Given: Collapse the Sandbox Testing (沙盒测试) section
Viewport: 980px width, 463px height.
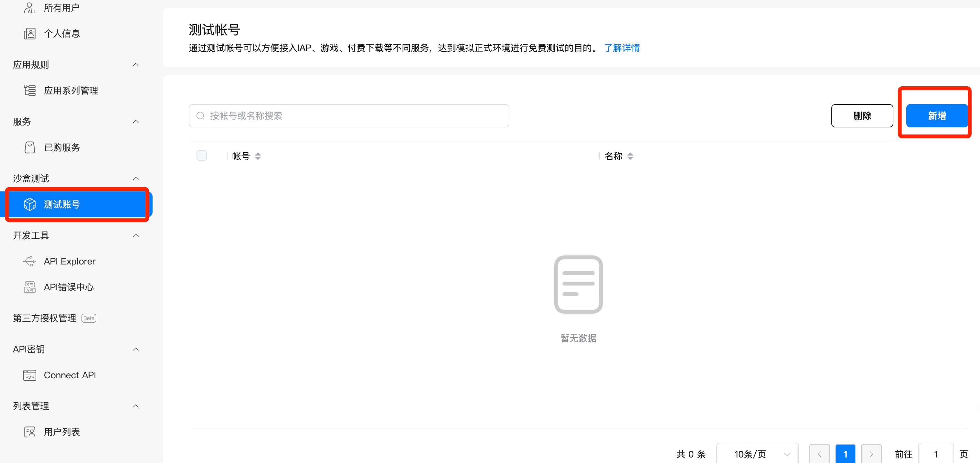Looking at the screenshot, I should click(x=136, y=178).
